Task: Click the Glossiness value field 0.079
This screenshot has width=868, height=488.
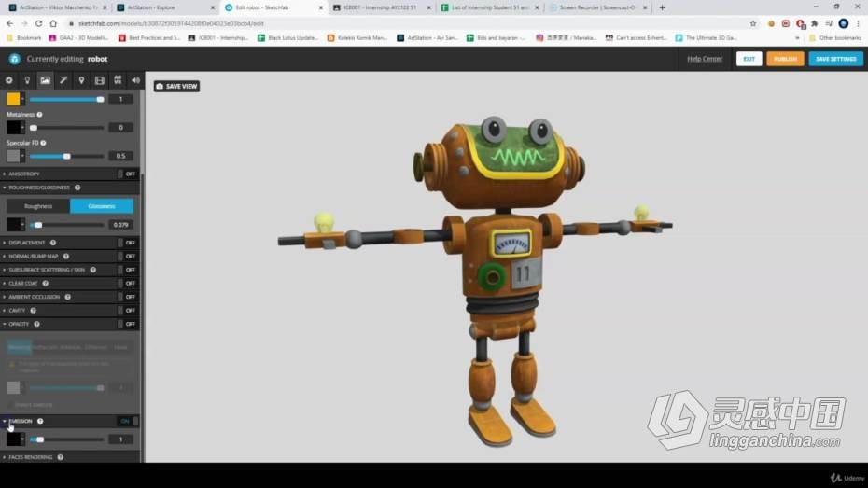Action: coord(120,225)
